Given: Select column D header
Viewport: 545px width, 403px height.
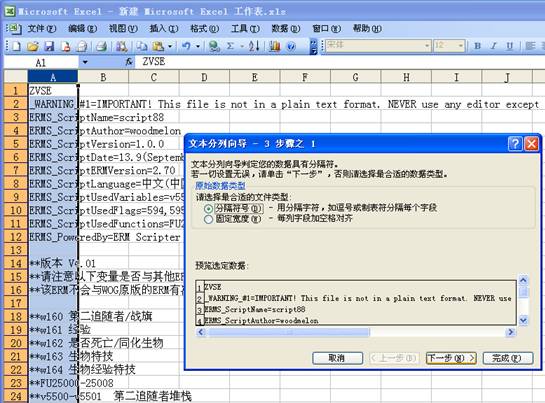Looking at the screenshot, I should [204, 77].
